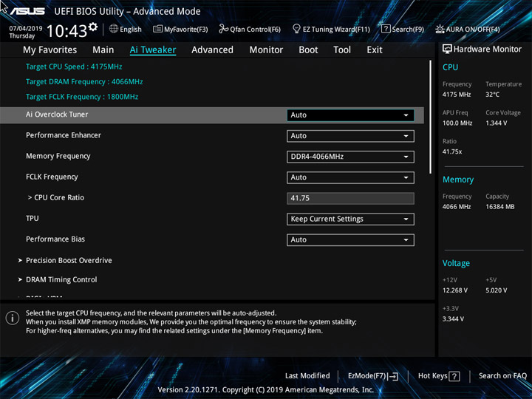
Task: Click Target DRAM Frequency : 4066MHz text
Action: (84, 82)
